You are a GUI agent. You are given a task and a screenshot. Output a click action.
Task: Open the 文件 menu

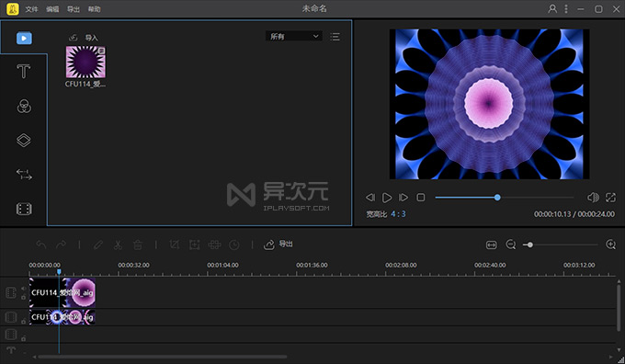[31, 9]
